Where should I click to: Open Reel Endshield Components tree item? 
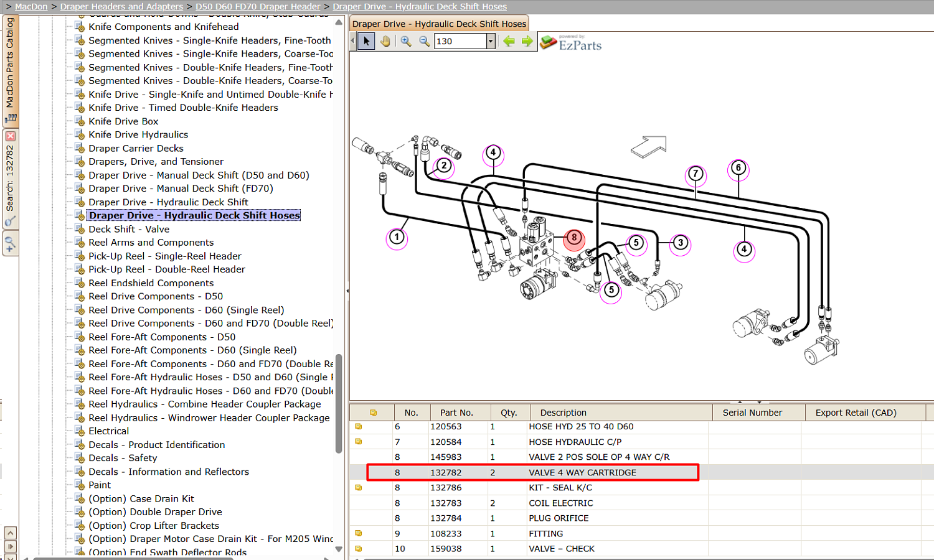(151, 283)
